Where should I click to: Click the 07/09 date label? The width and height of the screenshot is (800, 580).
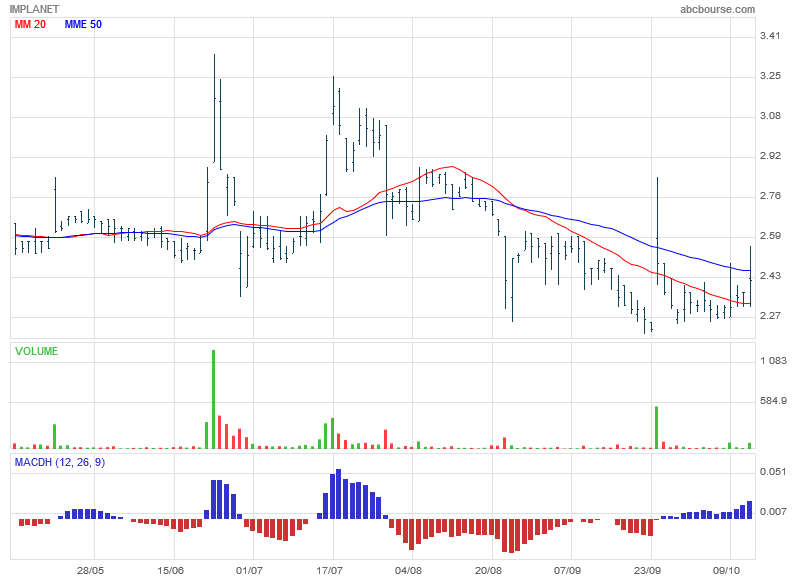point(567,570)
